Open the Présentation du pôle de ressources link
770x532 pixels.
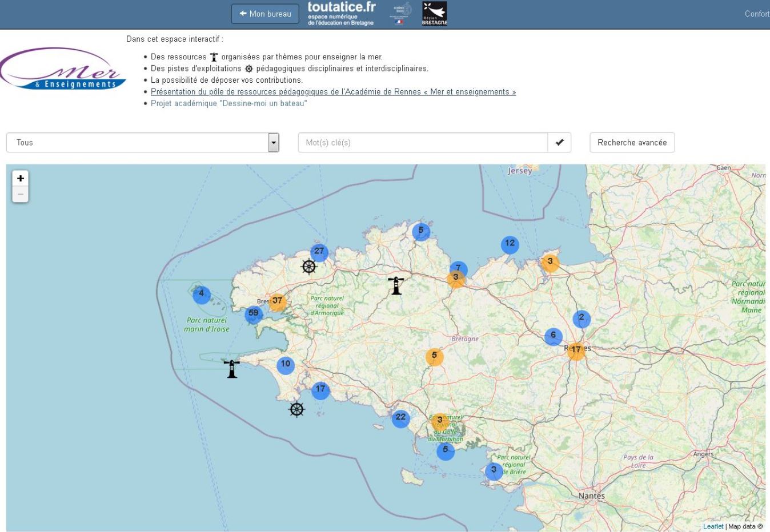pyautogui.click(x=333, y=92)
